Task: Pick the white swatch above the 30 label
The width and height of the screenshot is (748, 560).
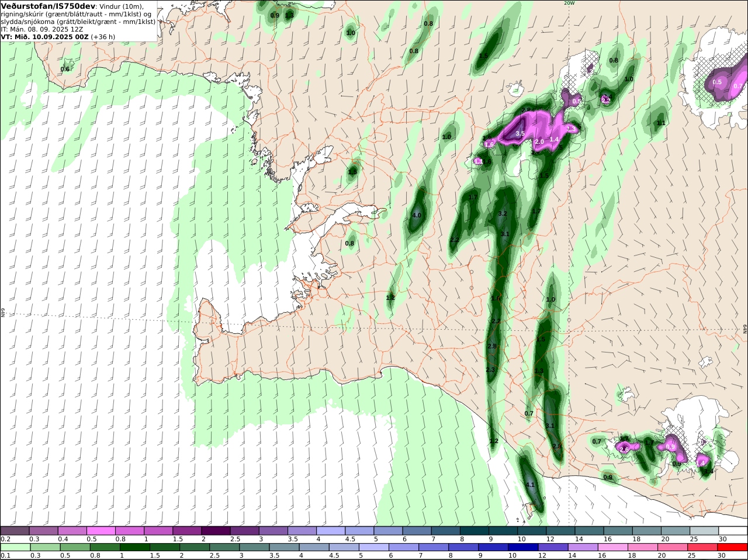Action: (x=733, y=531)
